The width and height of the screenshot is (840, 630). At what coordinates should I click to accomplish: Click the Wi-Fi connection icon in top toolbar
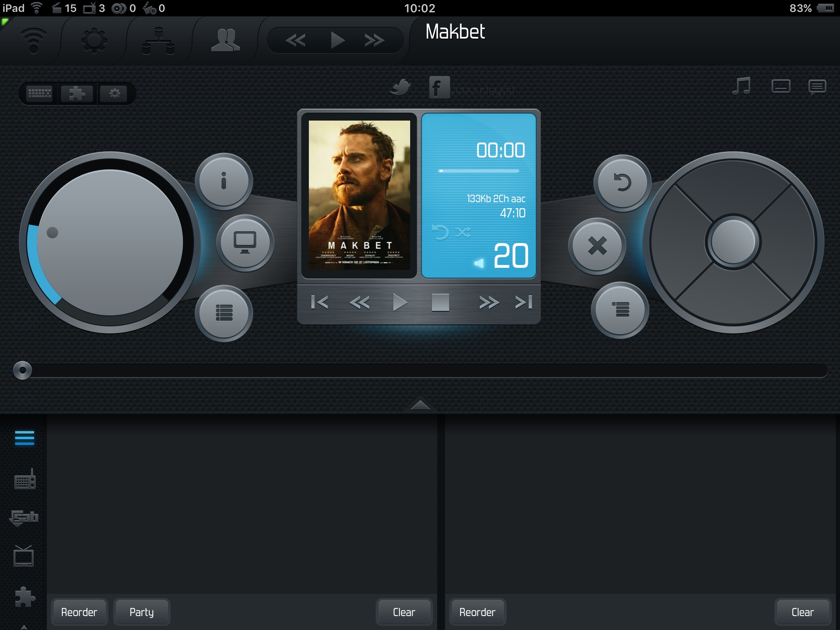(34, 40)
